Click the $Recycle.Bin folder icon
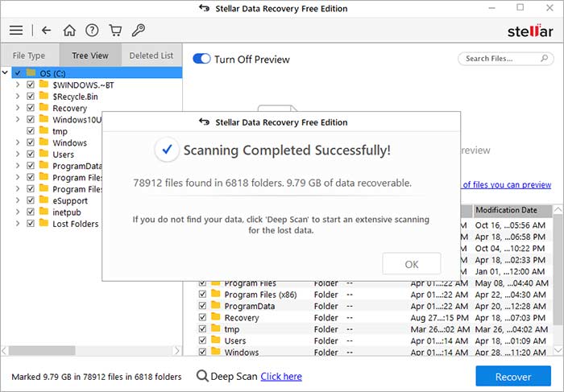This screenshot has height=392, width=564. coord(44,96)
